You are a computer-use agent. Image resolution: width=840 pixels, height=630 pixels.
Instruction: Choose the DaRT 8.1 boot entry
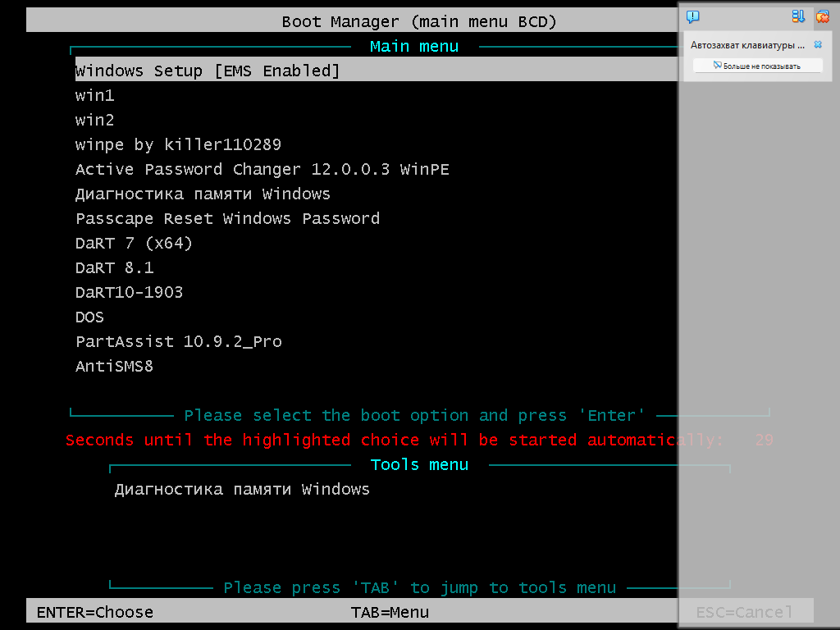[x=114, y=267]
